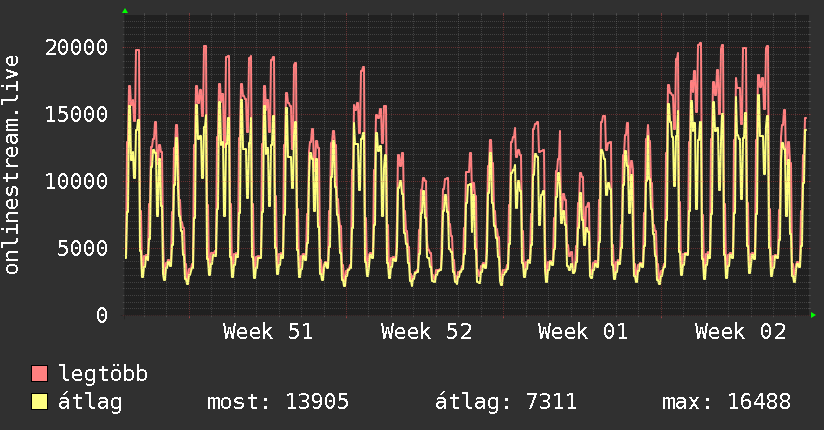Click the green arrow atop the y-axis
This screenshot has width=824, height=430.
pyautogui.click(x=124, y=11)
